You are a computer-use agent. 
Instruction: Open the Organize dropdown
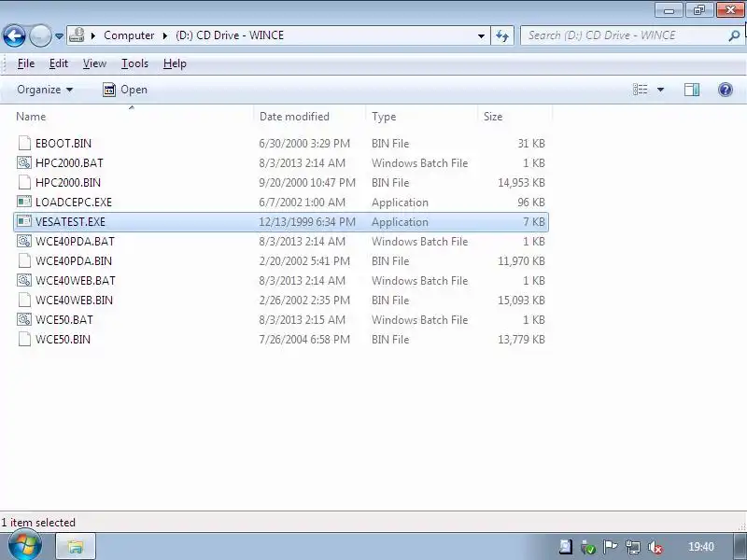45,90
